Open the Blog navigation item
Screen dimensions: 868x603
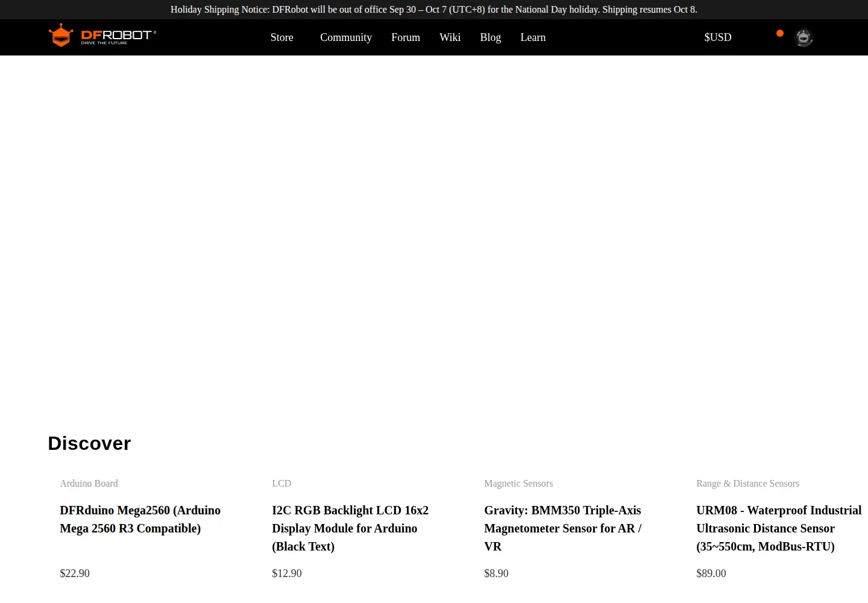491,37
